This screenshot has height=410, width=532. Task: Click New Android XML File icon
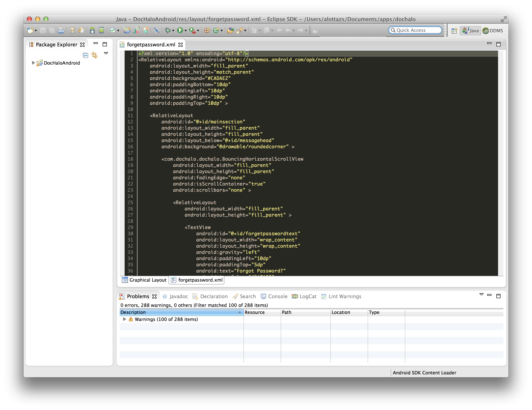coord(146,30)
